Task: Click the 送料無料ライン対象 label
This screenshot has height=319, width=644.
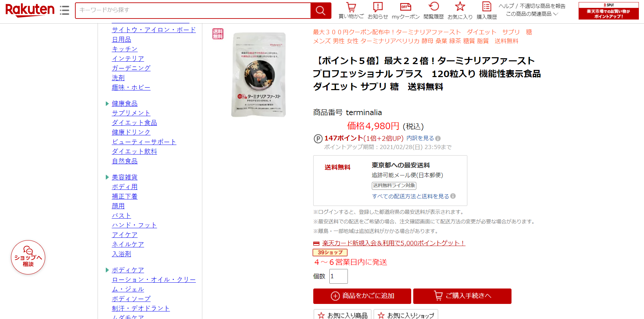Action: (x=394, y=185)
